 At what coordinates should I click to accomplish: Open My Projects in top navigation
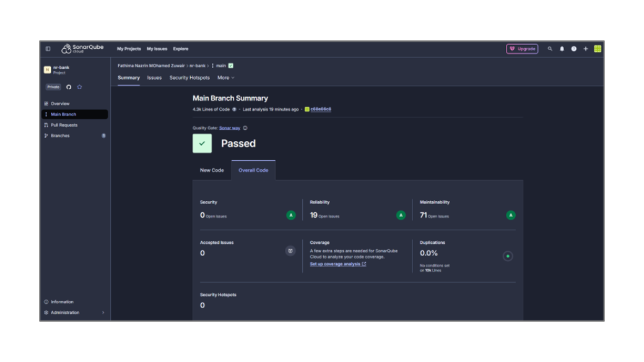click(x=129, y=49)
